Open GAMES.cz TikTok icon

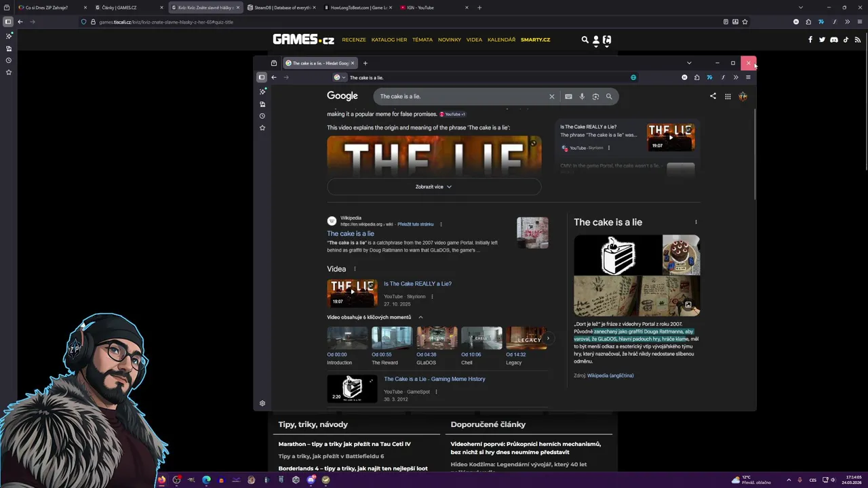pos(846,39)
